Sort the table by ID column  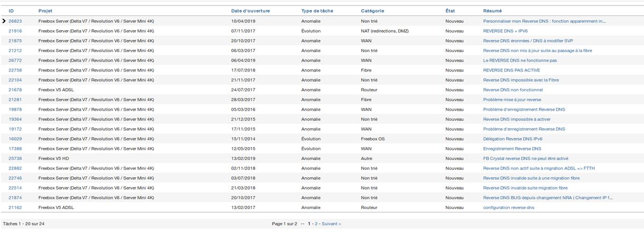[x=11, y=11]
